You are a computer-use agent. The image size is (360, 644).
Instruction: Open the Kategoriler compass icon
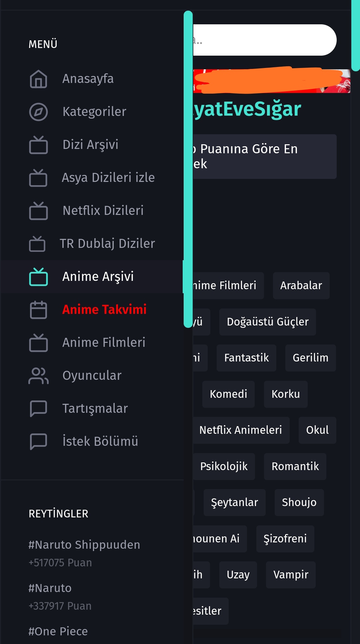[38, 112]
